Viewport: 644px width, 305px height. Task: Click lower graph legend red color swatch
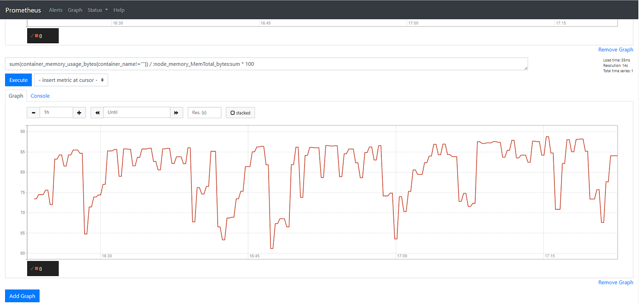pyautogui.click(x=36, y=268)
